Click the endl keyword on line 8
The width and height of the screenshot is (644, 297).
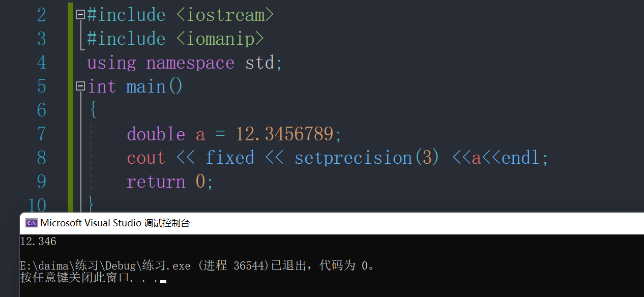[519, 157]
